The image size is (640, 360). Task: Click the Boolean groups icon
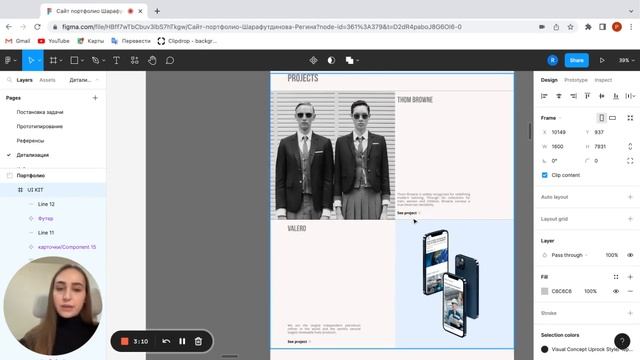pyautogui.click(x=349, y=60)
